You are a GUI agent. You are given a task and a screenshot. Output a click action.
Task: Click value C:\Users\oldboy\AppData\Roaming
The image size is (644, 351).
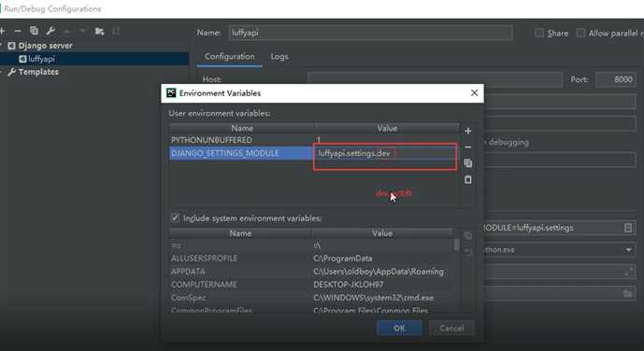point(379,272)
